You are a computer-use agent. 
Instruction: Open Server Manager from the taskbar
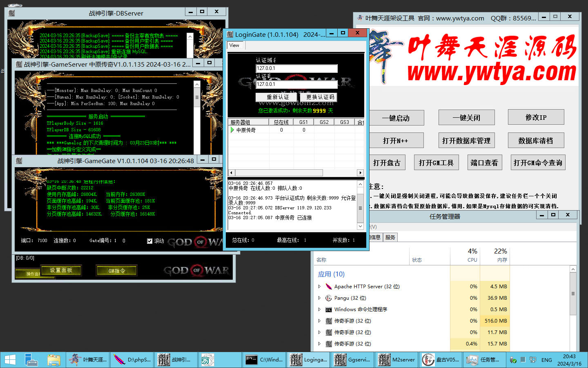tap(31, 360)
